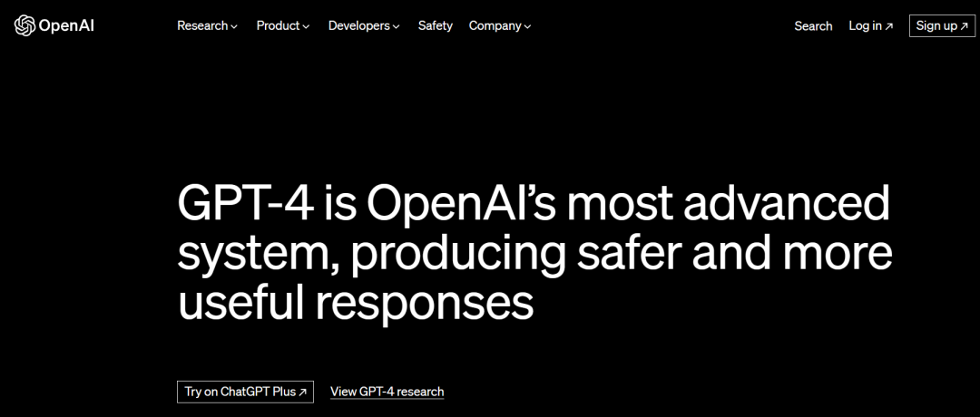980x417 pixels.
Task: Open the Research dropdown menu
Action: 207,25
